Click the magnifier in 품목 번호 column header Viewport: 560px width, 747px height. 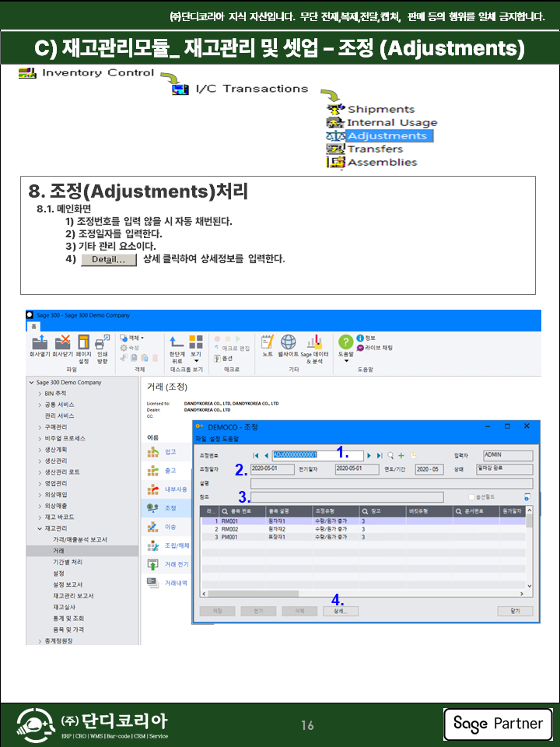coord(225,511)
